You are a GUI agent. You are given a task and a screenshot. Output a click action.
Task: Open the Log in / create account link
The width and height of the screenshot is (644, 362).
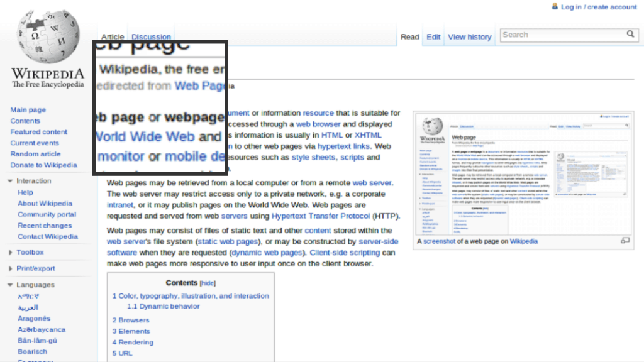(x=599, y=7)
